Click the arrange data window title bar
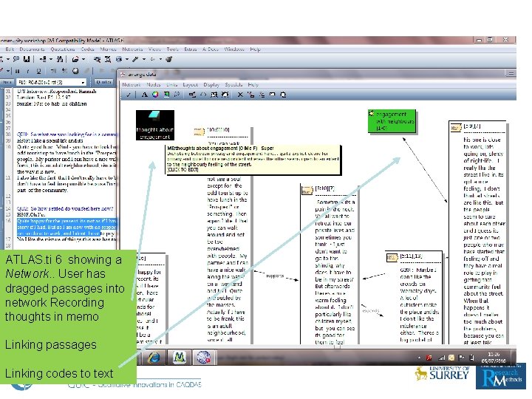Viewport: 532px width, 399px height. coord(317,74)
